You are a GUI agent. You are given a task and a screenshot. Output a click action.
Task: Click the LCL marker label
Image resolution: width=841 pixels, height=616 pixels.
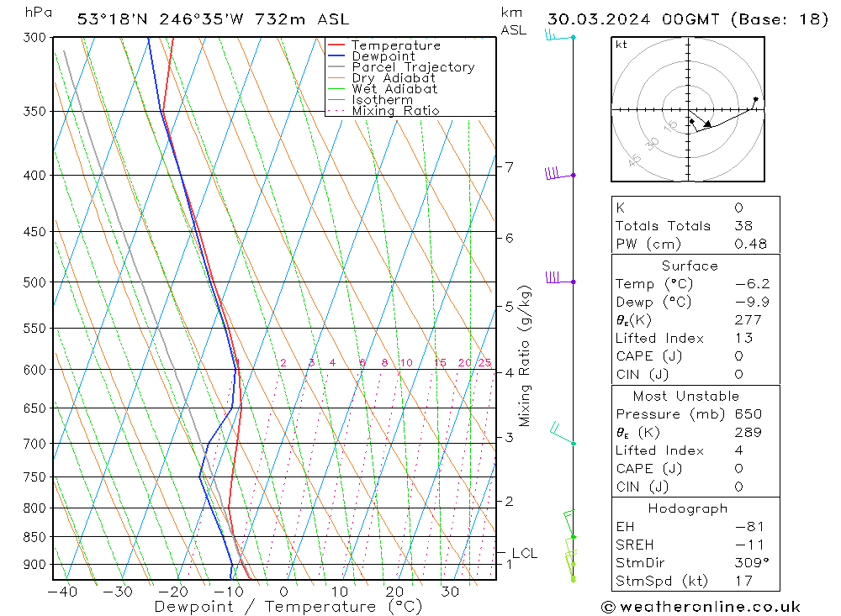click(524, 553)
